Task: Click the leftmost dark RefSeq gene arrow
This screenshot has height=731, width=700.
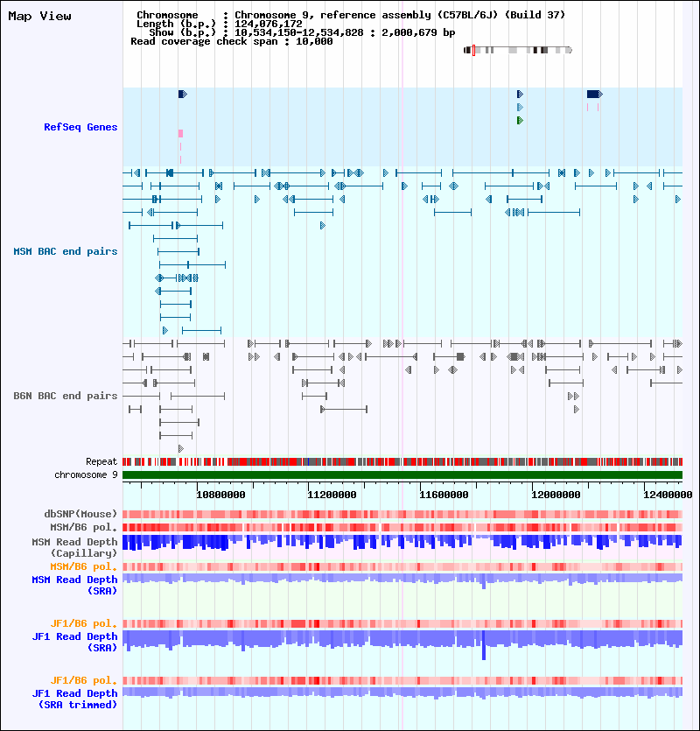Action: [183, 95]
